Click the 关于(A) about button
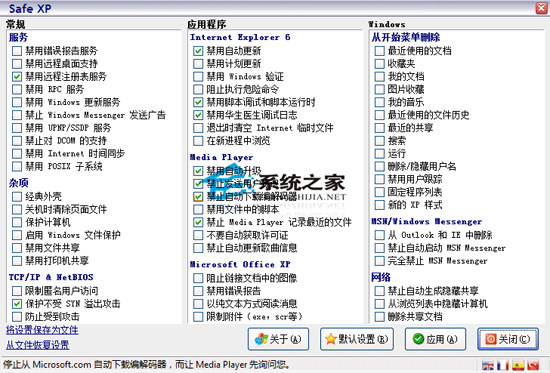Viewport: 550px width, 373px height. [x=278, y=339]
